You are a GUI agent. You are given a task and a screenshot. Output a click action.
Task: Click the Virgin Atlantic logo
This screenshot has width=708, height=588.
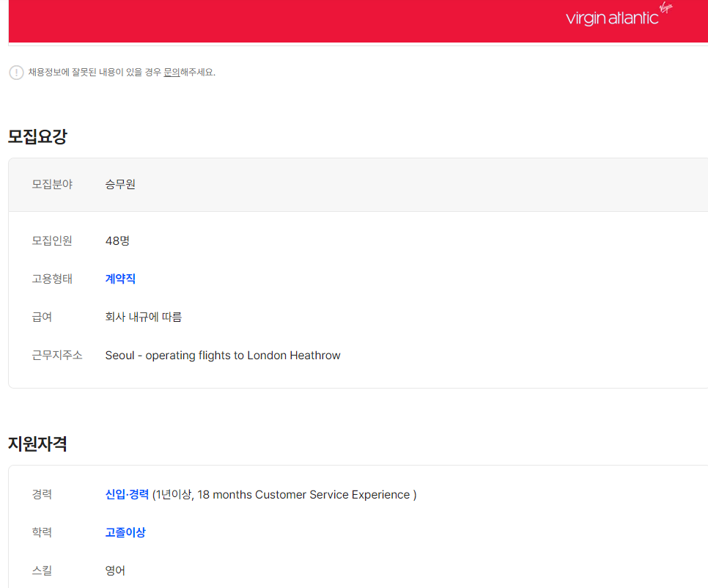click(619, 16)
